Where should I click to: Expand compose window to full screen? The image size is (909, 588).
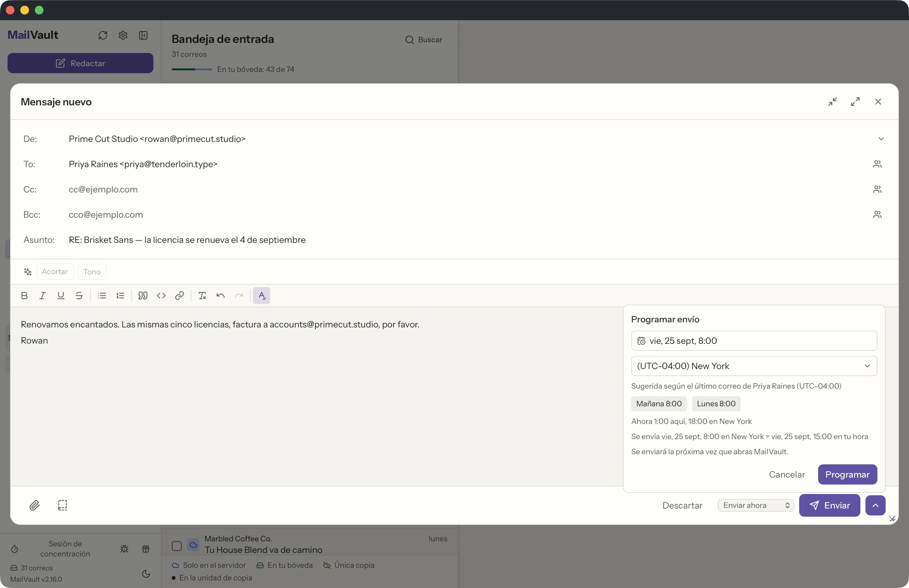pyautogui.click(x=855, y=102)
